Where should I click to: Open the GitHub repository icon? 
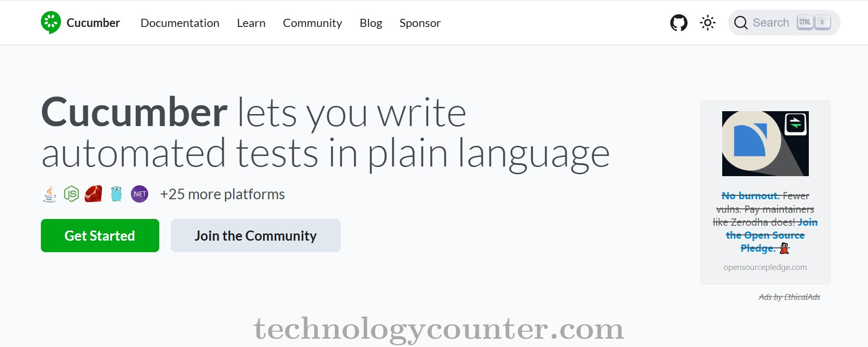pyautogui.click(x=678, y=23)
